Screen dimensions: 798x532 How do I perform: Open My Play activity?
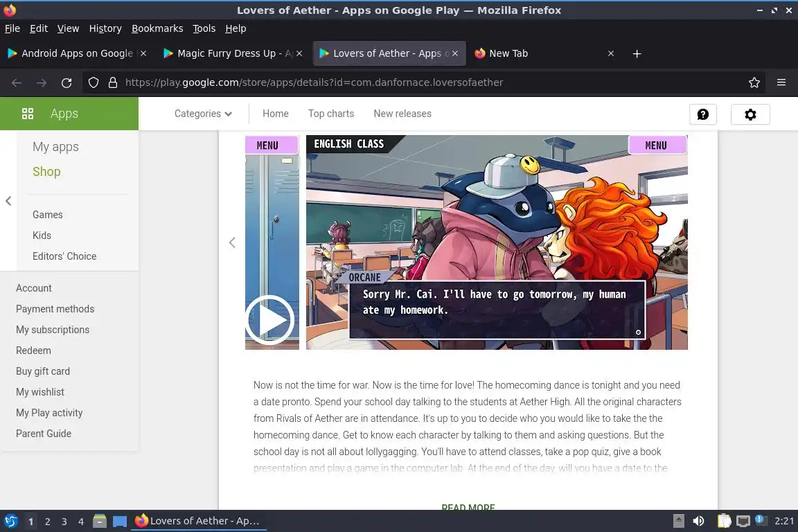tap(49, 413)
